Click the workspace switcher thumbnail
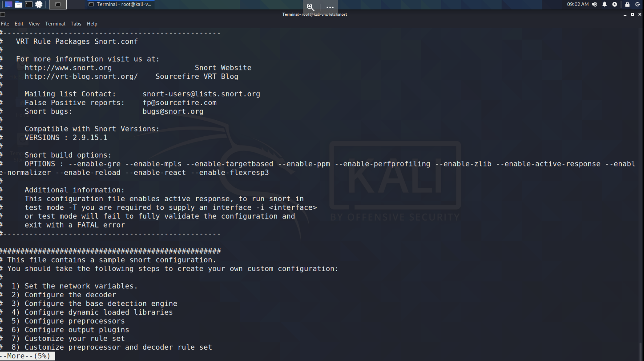The image size is (644, 361). pyautogui.click(x=58, y=4)
